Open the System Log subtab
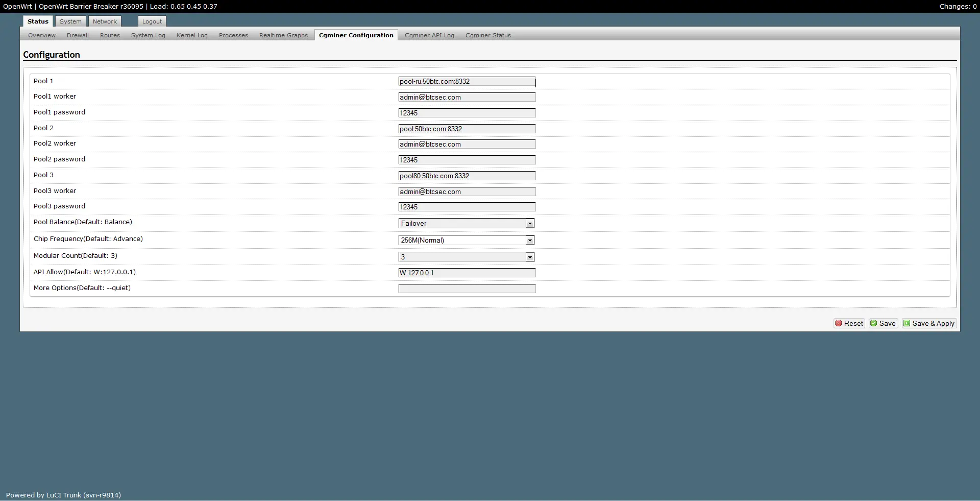This screenshot has height=501, width=980. click(x=148, y=35)
